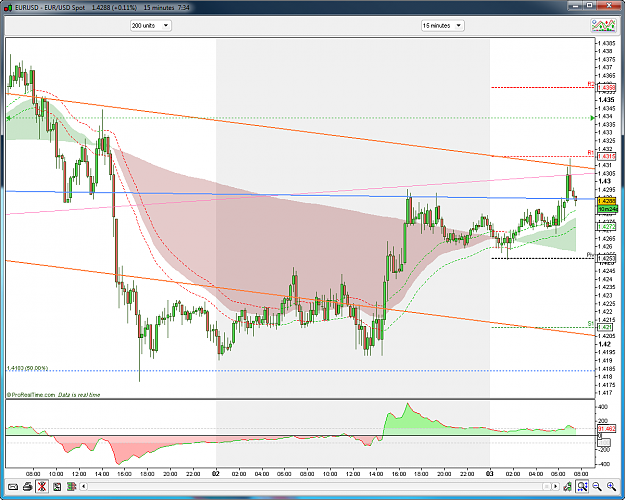Click the right arrow of the horizontal scrollbar
The height and width of the screenshot is (500, 625).
[555, 486]
